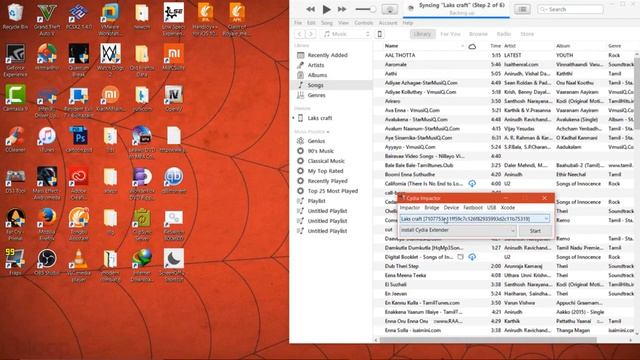
Task: Click the Start button in Cydia Impactor
Action: click(x=535, y=231)
